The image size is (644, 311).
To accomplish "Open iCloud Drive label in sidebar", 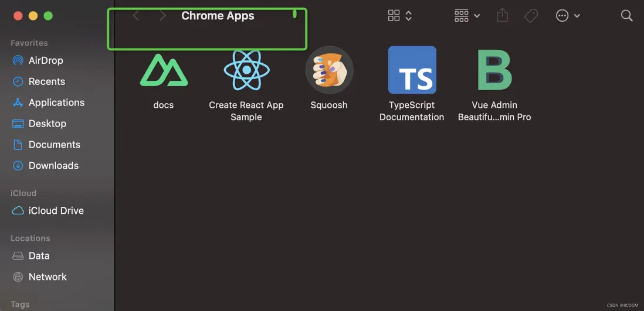I will (56, 211).
